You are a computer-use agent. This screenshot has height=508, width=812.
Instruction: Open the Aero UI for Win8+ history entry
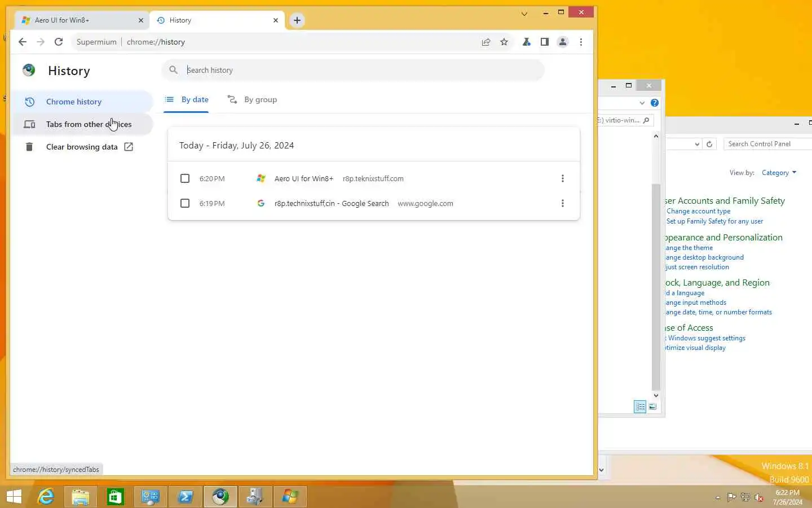click(x=304, y=178)
